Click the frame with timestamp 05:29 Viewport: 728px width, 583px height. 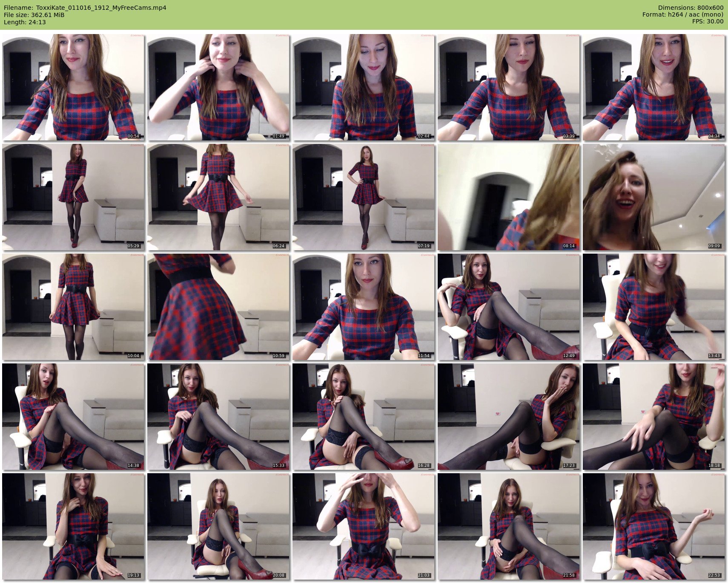click(73, 197)
